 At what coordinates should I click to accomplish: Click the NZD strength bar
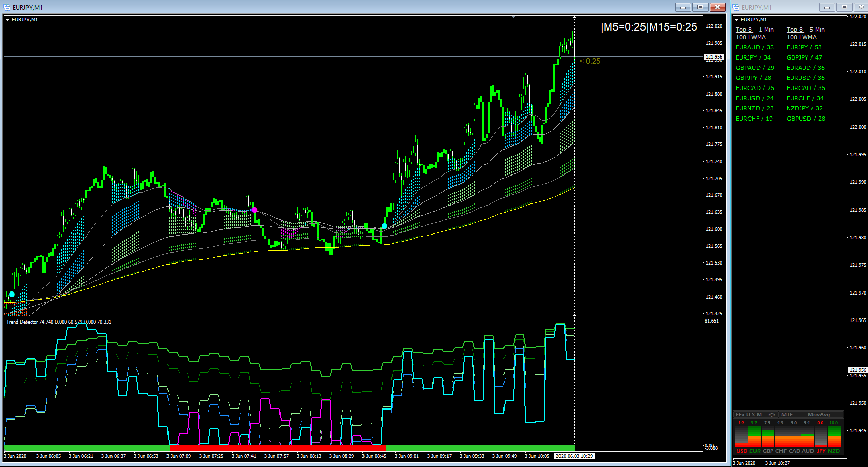coord(834,436)
